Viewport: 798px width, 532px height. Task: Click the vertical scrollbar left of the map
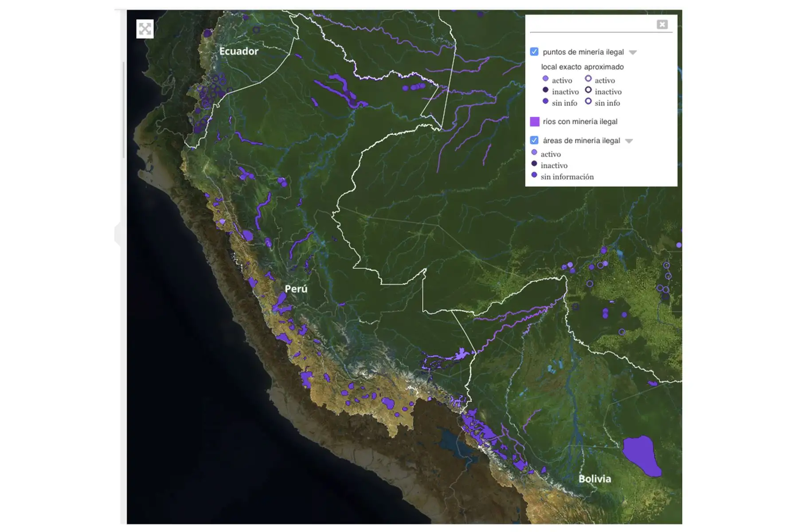point(124,110)
